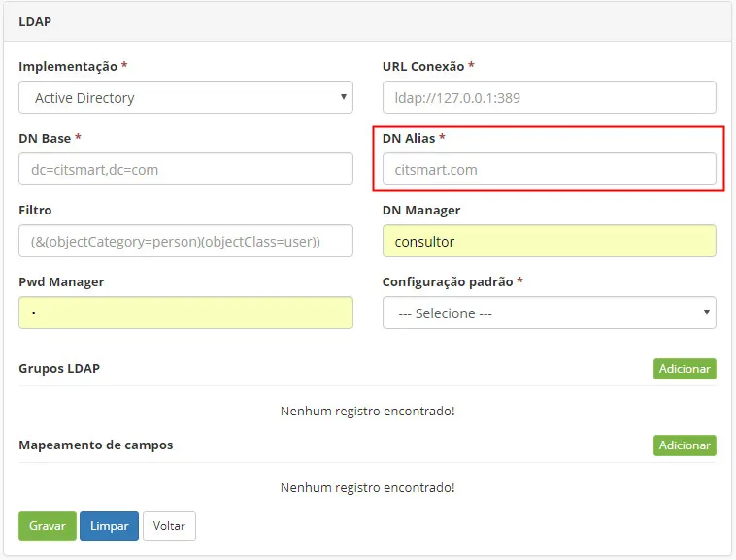Click Nenhum registro encontrado under Mapeamento de campos
Image resolution: width=736 pixels, height=560 pixels.
pos(368,488)
